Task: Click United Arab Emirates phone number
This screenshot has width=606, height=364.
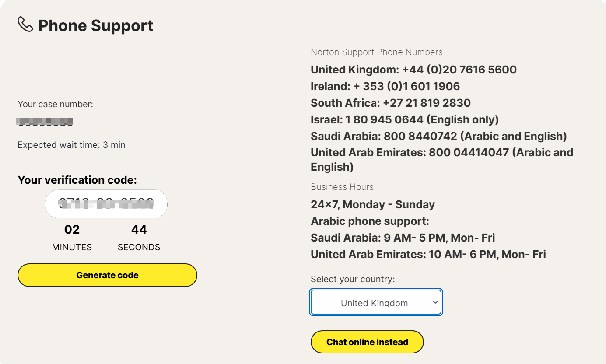Action: pyautogui.click(x=469, y=153)
